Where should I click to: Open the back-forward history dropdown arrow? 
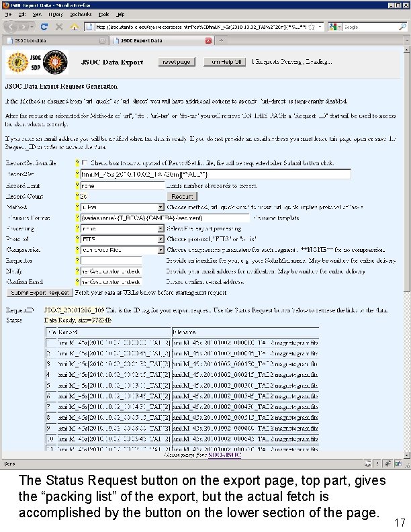coord(32,27)
